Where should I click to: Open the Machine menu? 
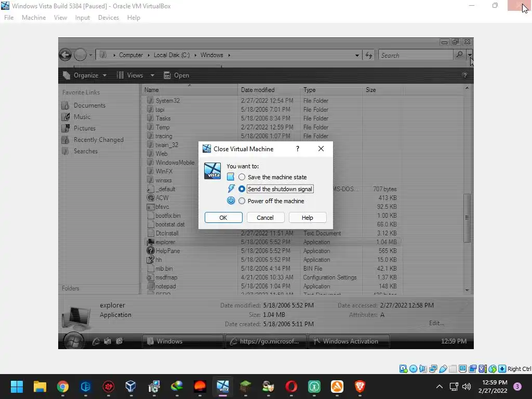(34, 18)
